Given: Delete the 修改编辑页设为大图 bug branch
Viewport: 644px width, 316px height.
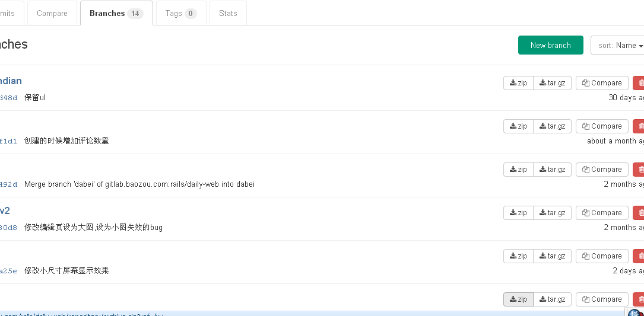Looking at the screenshot, I should 639,213.
